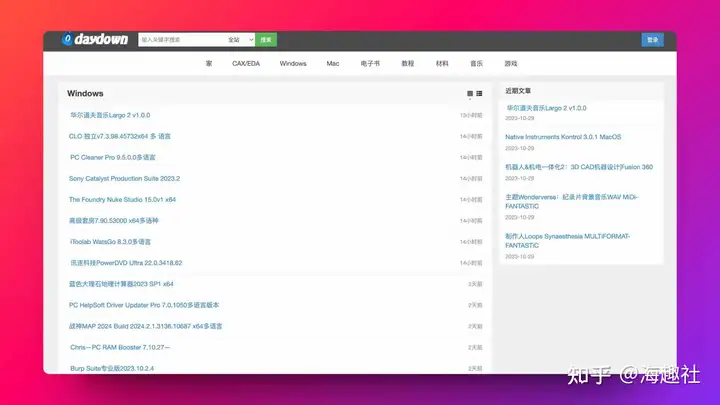The height and width of the screenshot is (405, 720).
Task: Open the Mac category in navigation
Action: click(333, 63)
